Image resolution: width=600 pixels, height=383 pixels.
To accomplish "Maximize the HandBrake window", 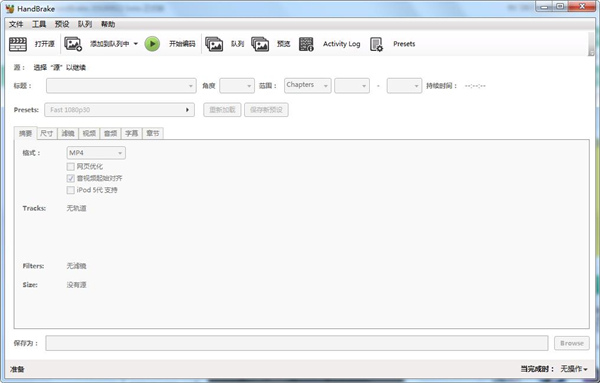I will coord(560,7).
